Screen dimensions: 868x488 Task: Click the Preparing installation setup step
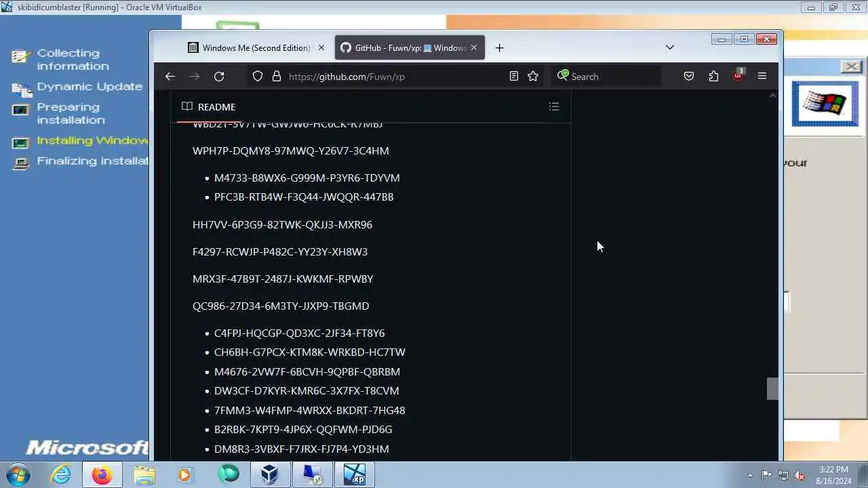coord(71,113)
